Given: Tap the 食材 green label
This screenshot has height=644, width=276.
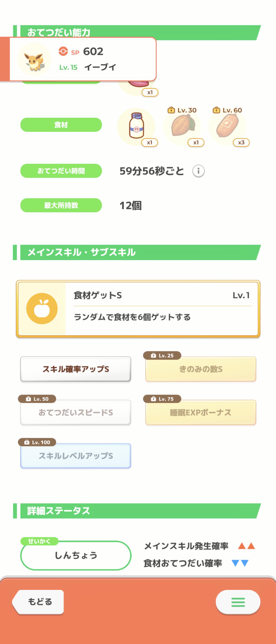Looking at the screenshot, I should tap(61, 125).
